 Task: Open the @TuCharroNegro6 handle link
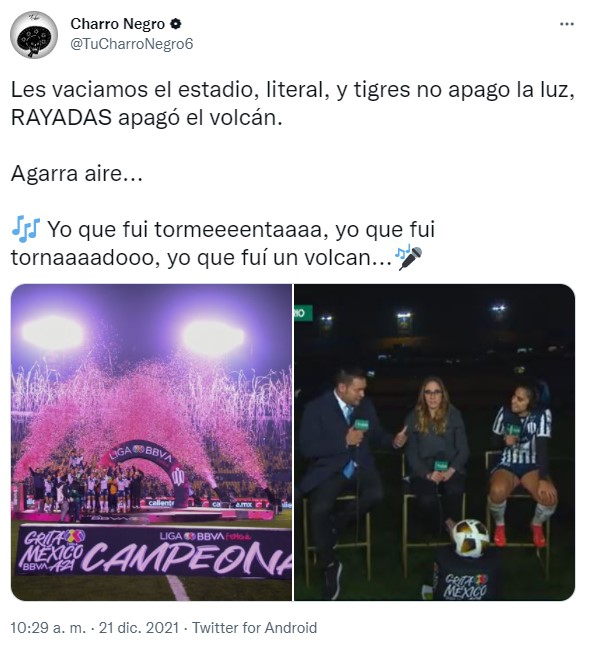(132, 44)
